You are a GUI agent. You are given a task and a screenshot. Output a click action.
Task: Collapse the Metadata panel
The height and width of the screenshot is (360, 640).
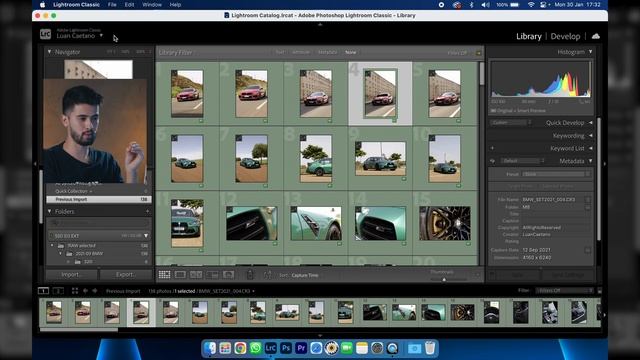click(590, 161)
